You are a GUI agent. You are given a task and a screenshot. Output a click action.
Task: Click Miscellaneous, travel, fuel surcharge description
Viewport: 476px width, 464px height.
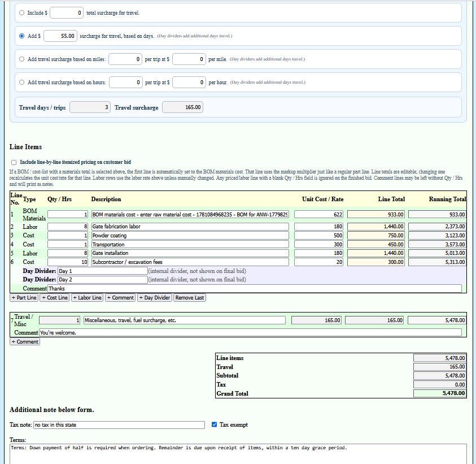[x=185, y=320]
